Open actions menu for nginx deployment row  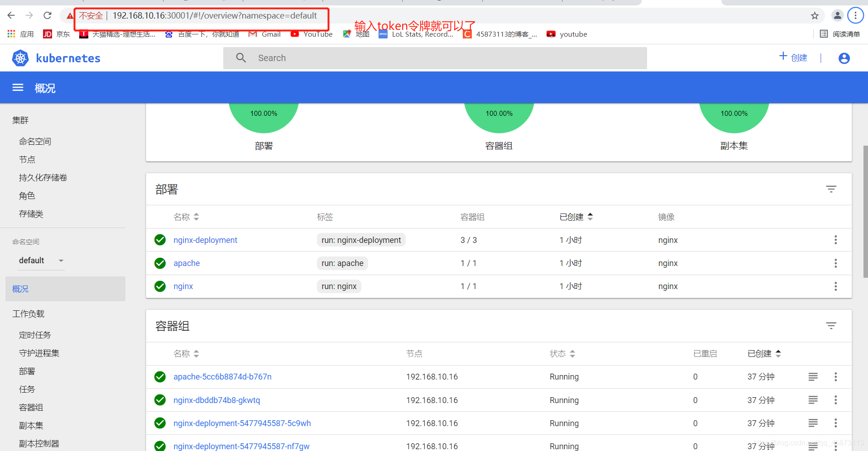[835, 286]
